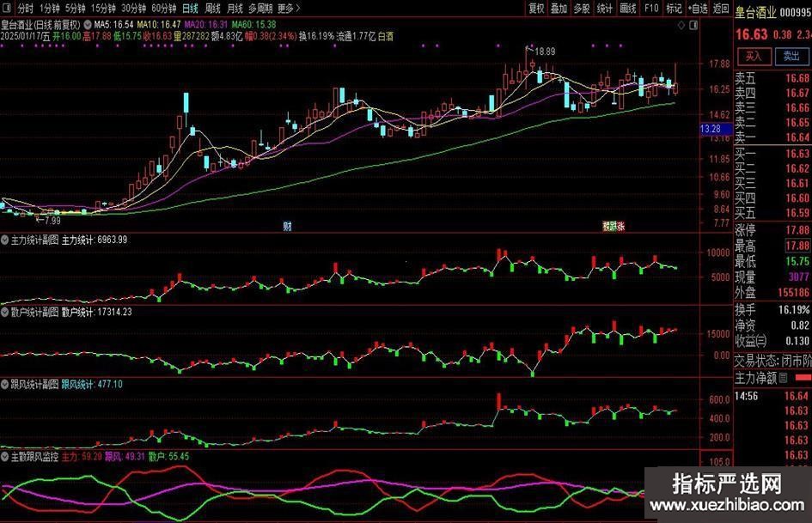Click the diamond marker icon above chart
The width and height of the screenshot is (812, 523).
(681, 25)
